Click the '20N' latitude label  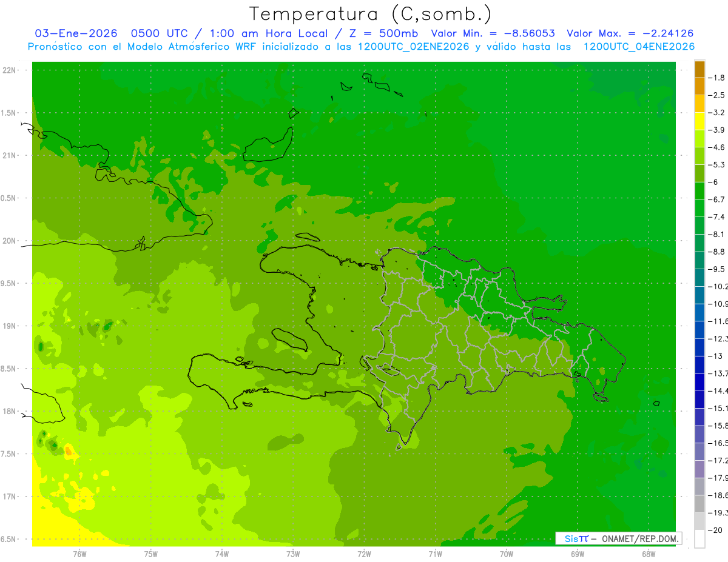coord(8,241)
